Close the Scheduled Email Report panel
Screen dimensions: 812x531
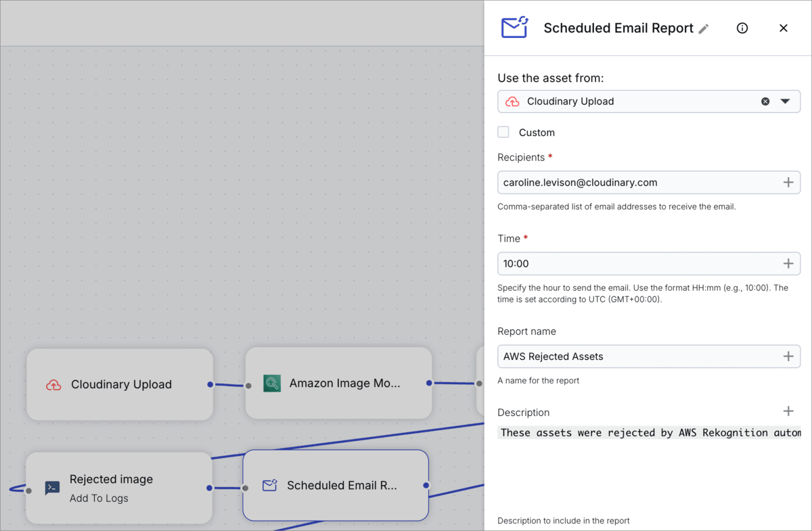(x=784, y=28)
